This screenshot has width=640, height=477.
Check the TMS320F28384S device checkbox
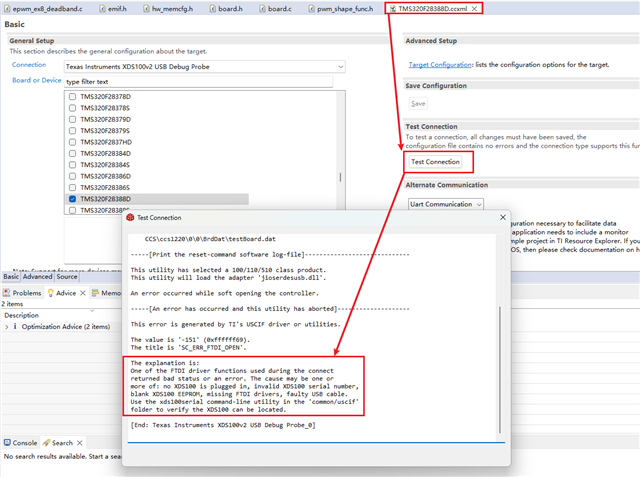(x=73, y=165)
